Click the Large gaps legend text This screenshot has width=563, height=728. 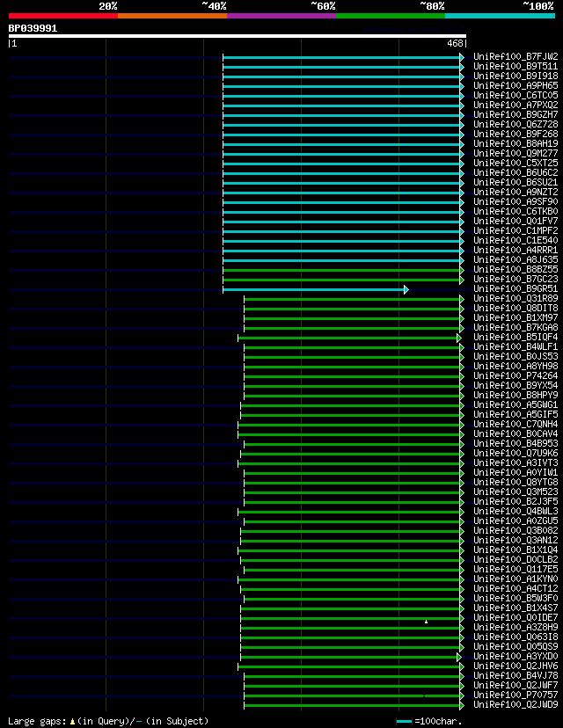(x=108, y=721)
